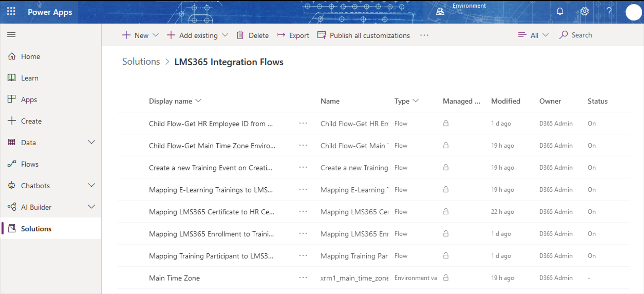The image size is (644, 294).
Task: Open Child Flow-Get HR Employee ID flow
Action: coord(211,124)
